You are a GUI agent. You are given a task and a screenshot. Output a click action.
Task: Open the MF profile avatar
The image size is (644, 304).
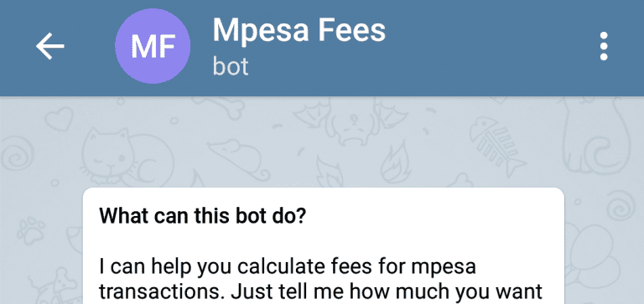tap(153, 46)
